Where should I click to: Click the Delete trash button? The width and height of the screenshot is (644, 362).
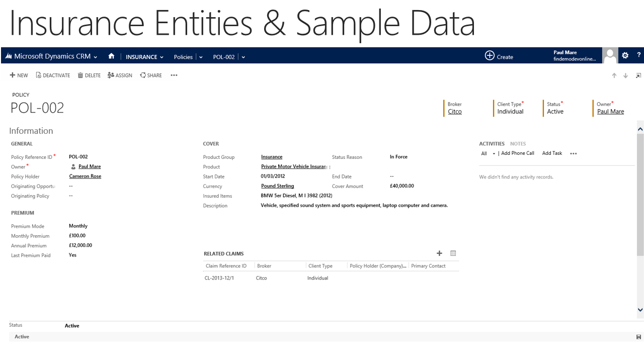89,75
